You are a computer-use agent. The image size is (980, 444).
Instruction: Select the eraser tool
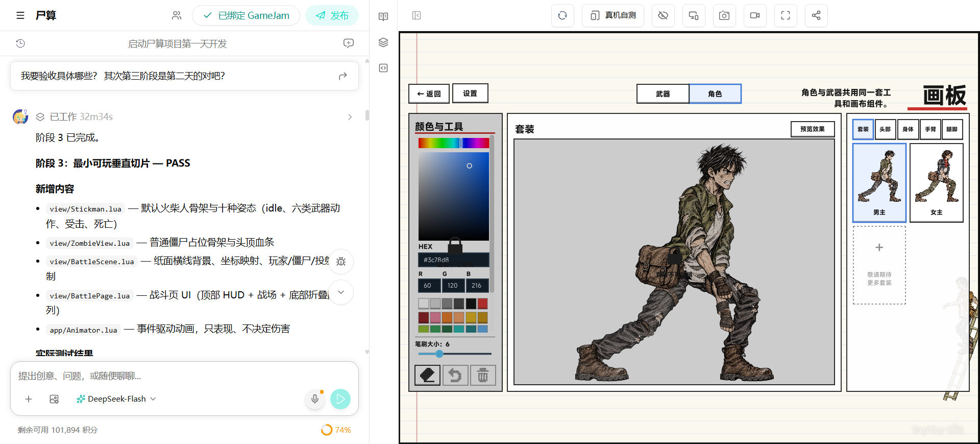coord(428,376)
